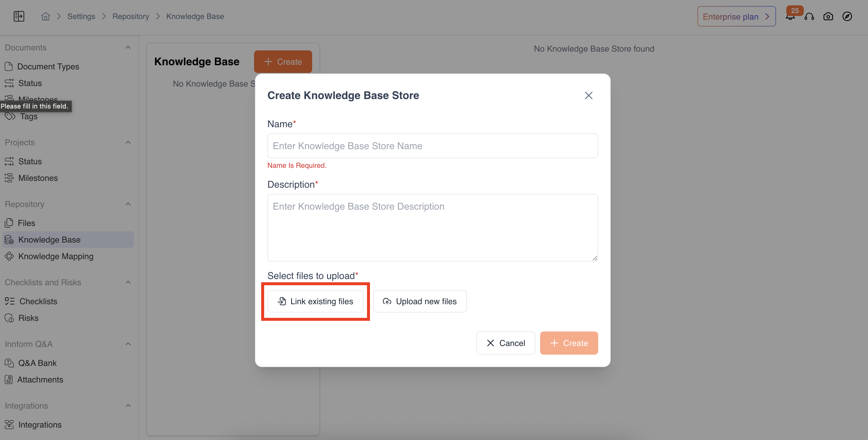
Task: Open the Enterprise plan button
Action: tap(736, 16)
